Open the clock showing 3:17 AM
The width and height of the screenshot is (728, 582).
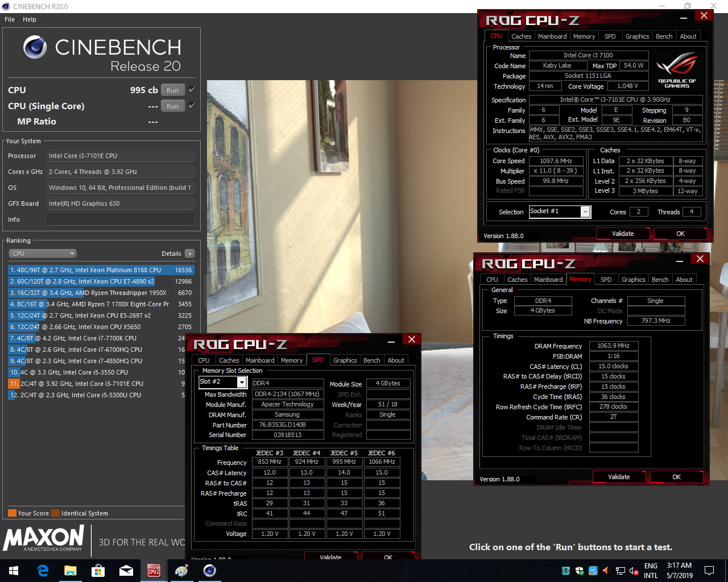[679, 571]
